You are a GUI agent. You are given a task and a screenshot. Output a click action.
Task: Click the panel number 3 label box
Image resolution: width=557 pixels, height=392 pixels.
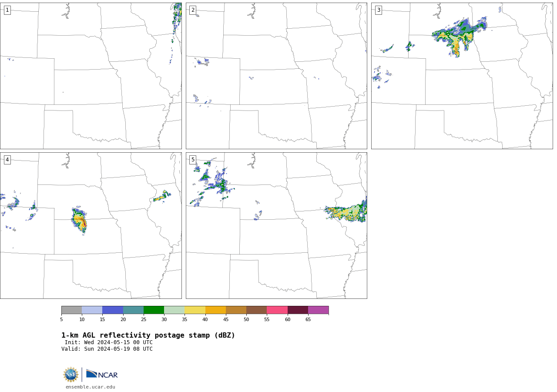(378, 10)
